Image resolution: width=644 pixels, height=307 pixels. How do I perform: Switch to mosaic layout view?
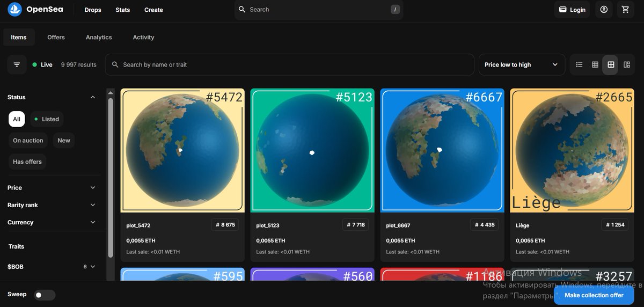point(627,64)
